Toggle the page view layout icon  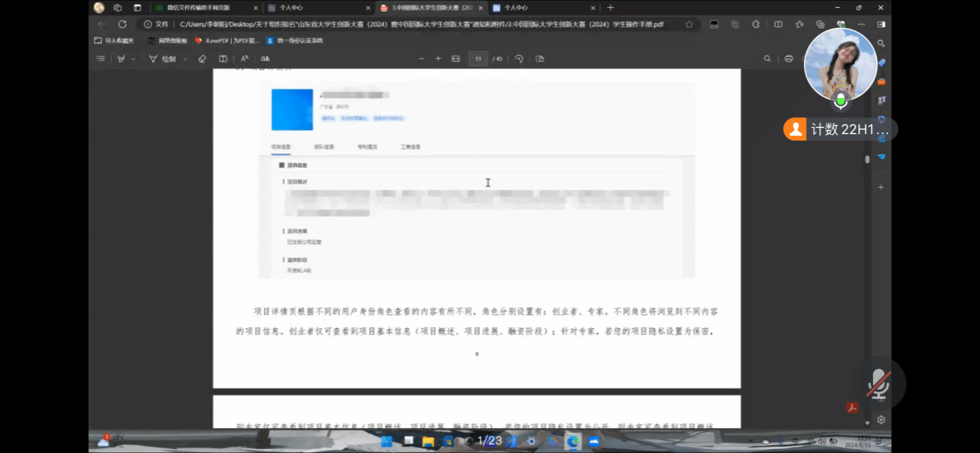[x=540, y=59]
